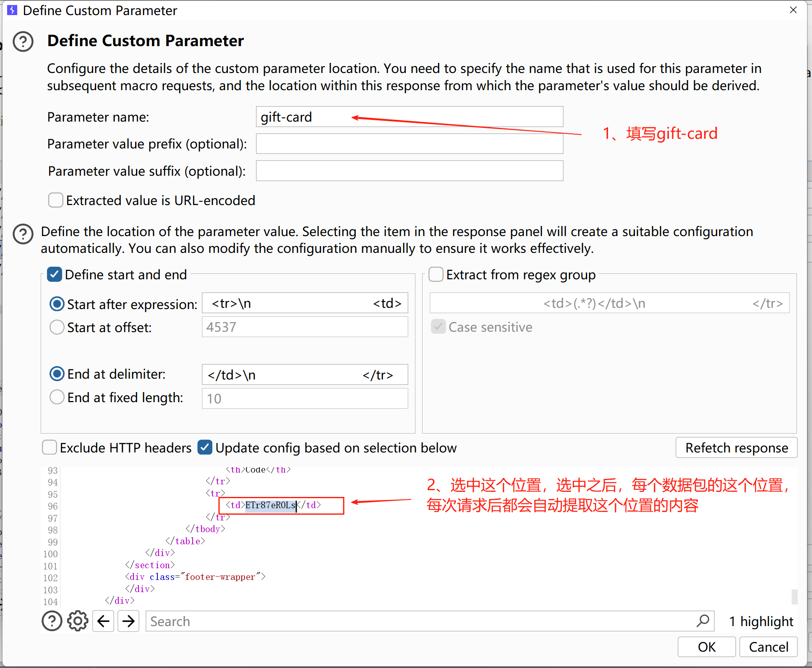Image resolution: width=812 pixels, height=668 pixels.
Task: Check Exclude HTTP headers option
Action: pyautogui.click(x=50, y=447)
